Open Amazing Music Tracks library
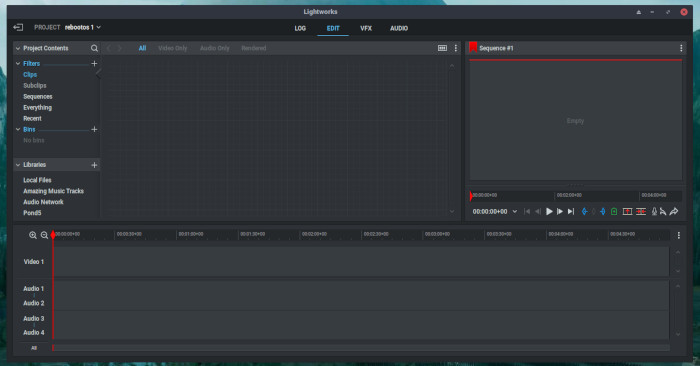Screen dimensions: 700x366 pyautogui.click(x=54, y=191)
